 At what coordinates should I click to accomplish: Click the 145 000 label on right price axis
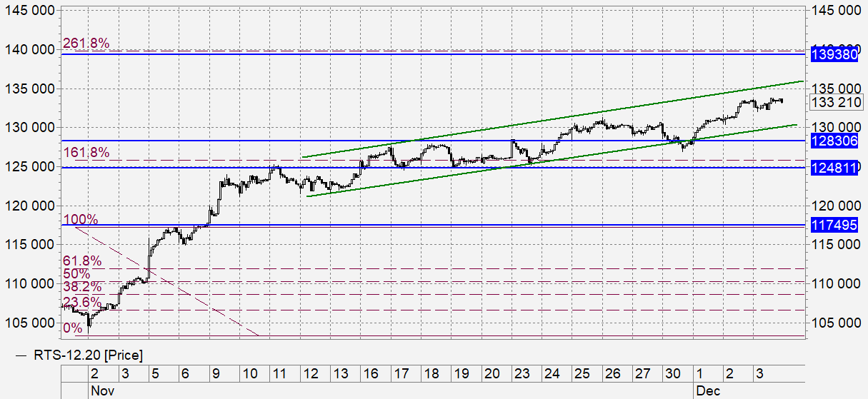pos(837,11)
